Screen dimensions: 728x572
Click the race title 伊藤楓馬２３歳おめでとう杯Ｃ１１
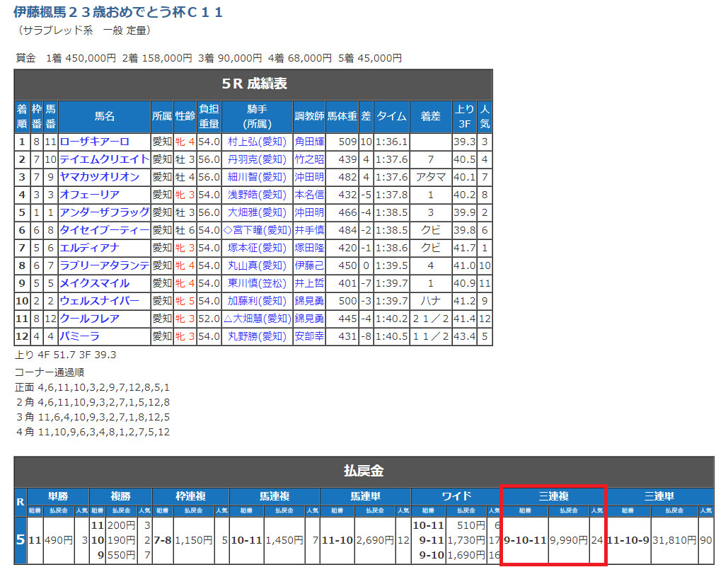point(118,12)
